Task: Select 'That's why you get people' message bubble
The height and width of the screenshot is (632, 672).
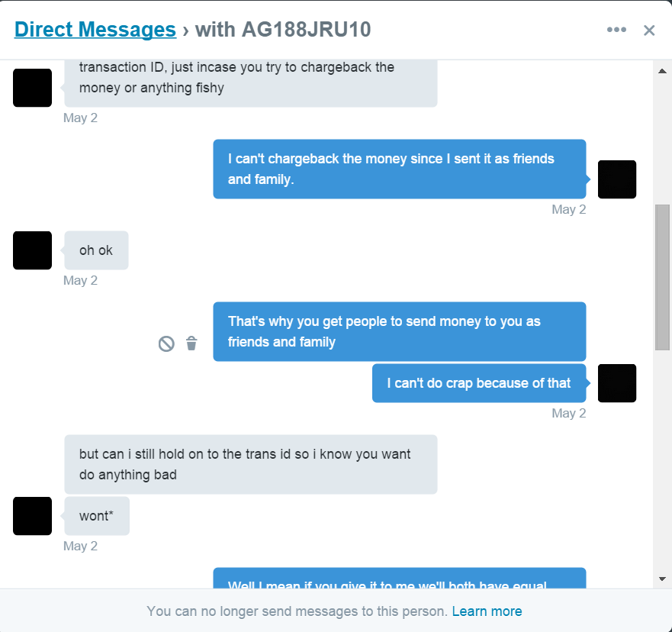Action: tap(400, 331)
